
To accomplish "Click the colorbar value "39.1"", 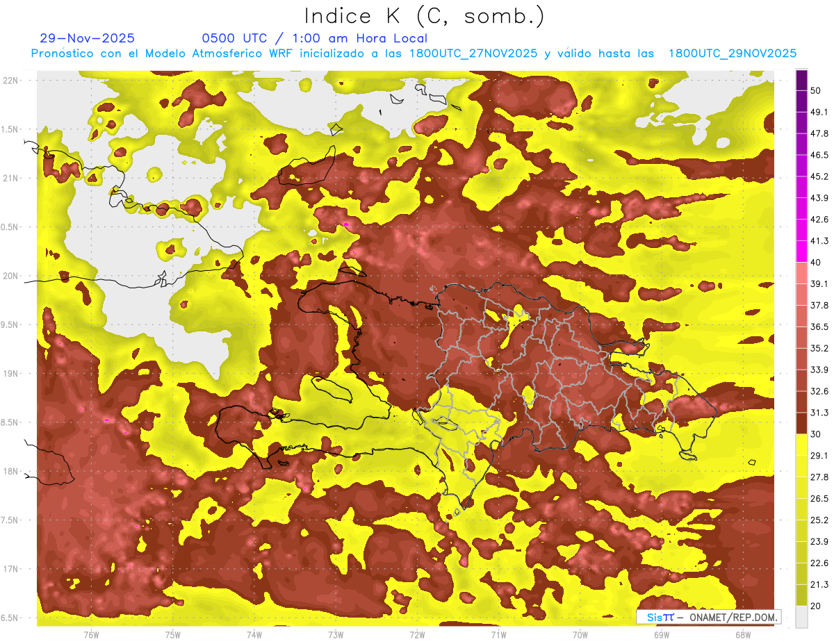I will (x=819, y=283).
